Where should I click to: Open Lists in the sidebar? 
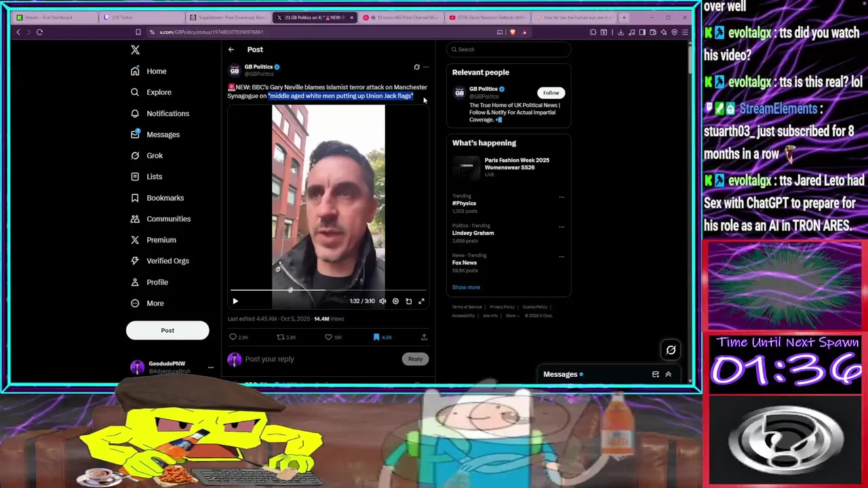pos(146,176)
